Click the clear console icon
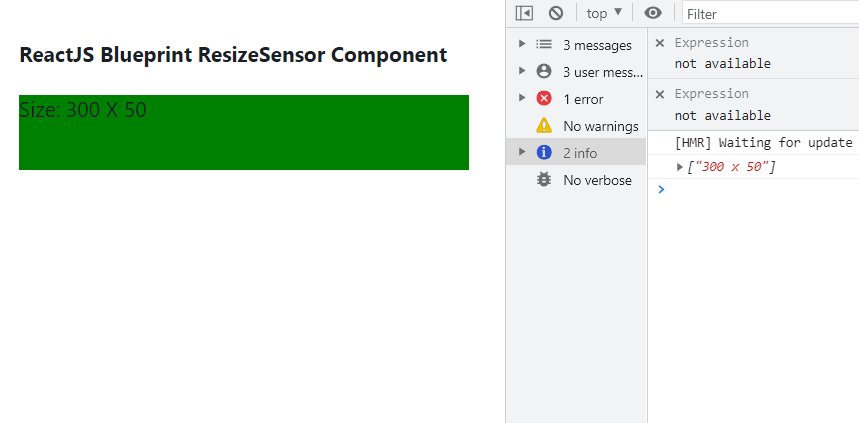This screenshot has width=859, height=423. pyautogui.click(x=556, y=13)
